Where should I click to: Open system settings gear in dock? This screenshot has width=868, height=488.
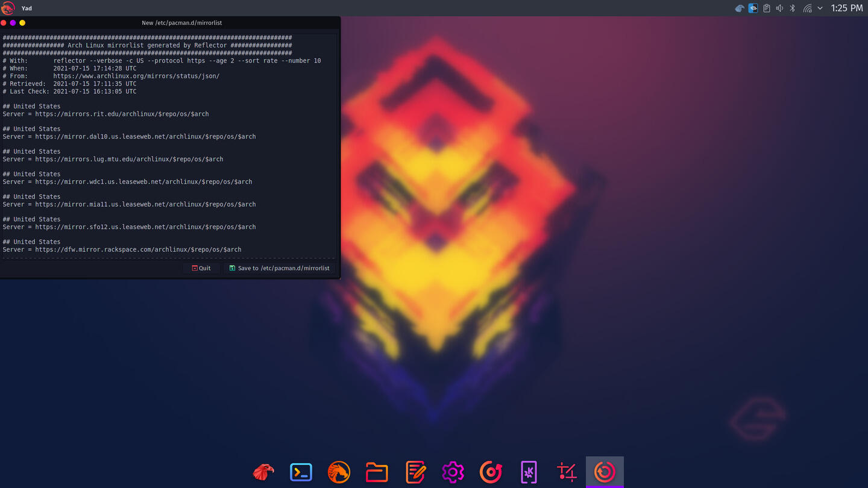(453, 472)
